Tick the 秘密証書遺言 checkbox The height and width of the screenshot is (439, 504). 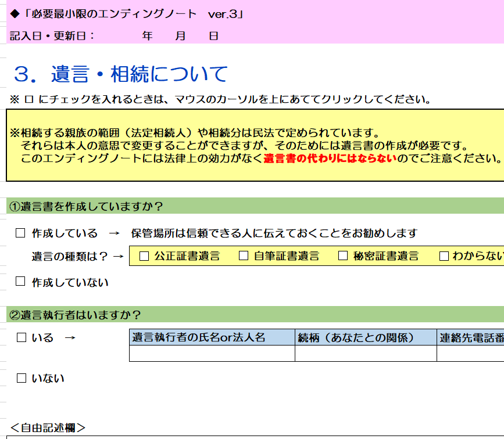click(x=343, y=256)
